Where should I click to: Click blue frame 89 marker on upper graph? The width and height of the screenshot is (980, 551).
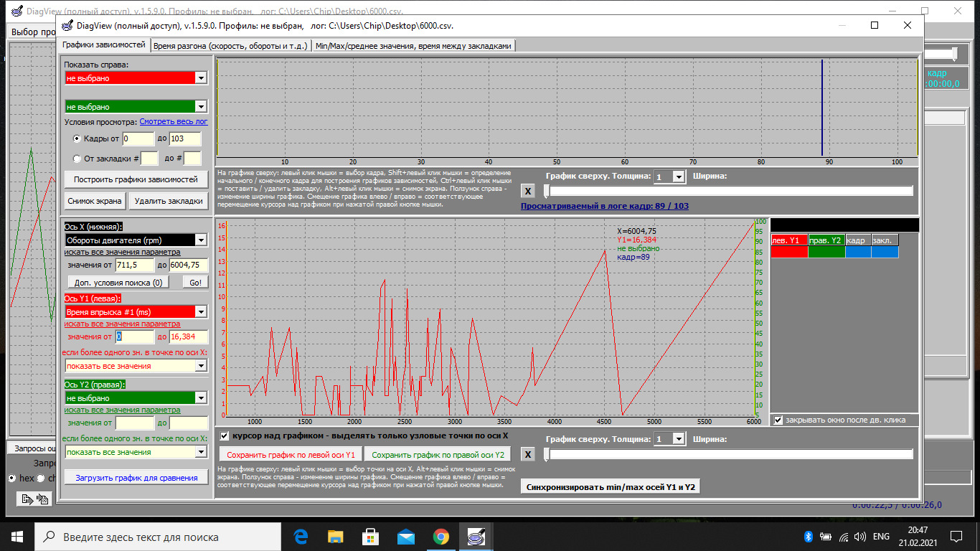(x=822, y=108)
